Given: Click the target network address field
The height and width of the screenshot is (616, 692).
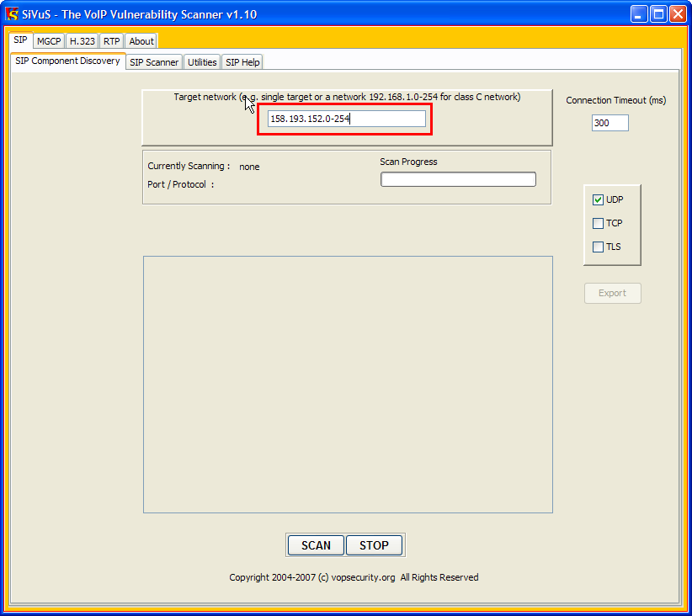Looking at the screenshot, I should (x=347, y=119).
